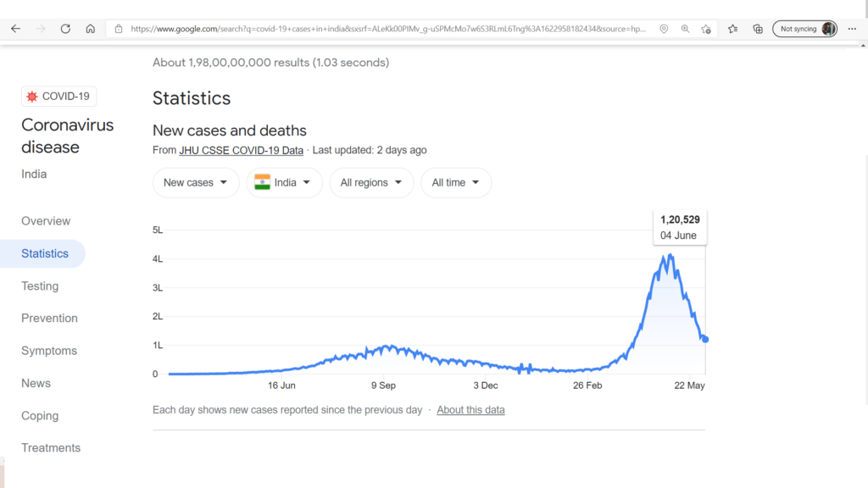
Task: Open the India country dropdown
Action: coord(284,183)
